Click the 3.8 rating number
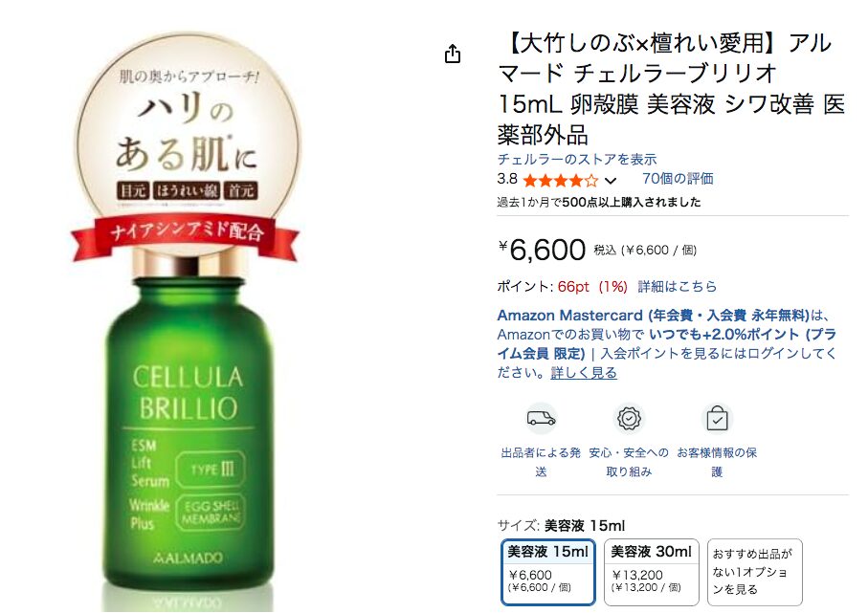Screen dimensions: 868x613 tap(507, 179)
